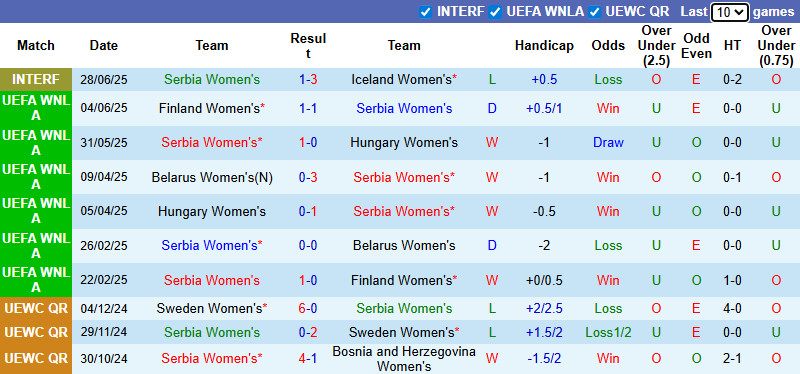Select Sweden Women's in 29/11/24 row
This screenshot has width=800, height=374.
(x=404, y=333)
